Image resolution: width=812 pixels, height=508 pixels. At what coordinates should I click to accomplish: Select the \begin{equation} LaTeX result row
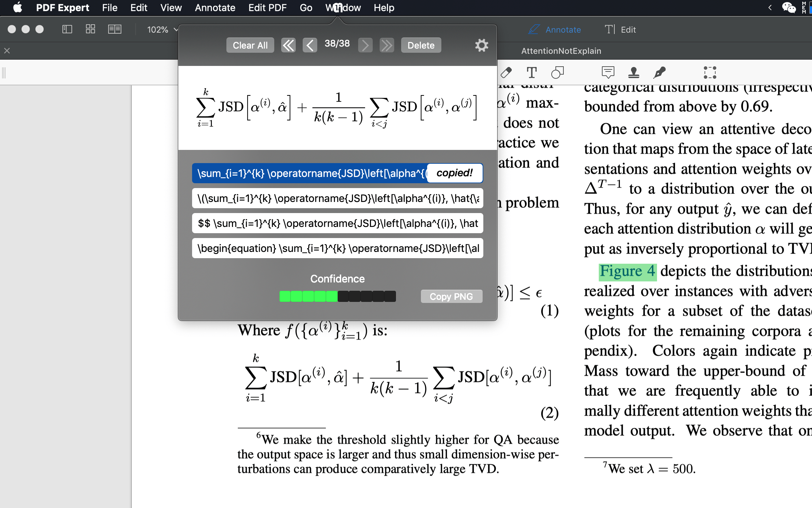click(337, 248)
